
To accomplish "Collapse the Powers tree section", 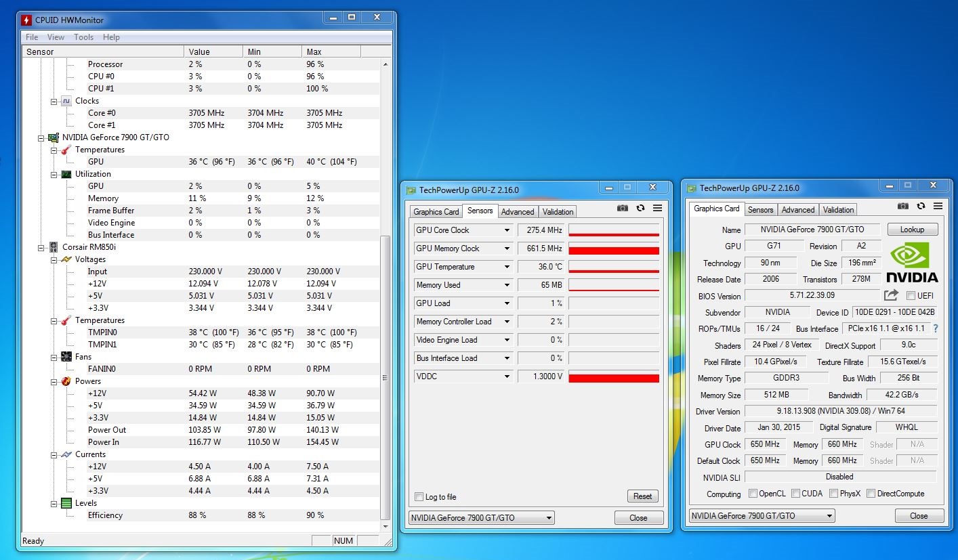I will 54,381.
